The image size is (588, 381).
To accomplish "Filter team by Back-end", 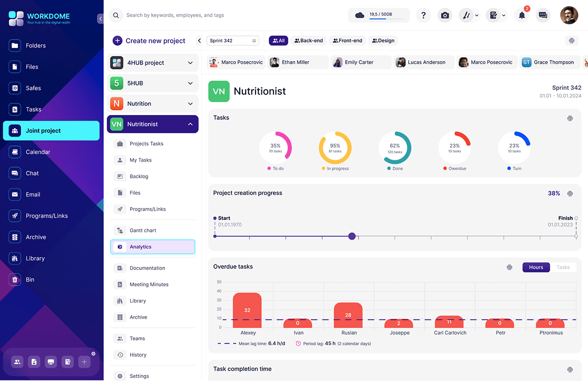I will coord(308,41).
